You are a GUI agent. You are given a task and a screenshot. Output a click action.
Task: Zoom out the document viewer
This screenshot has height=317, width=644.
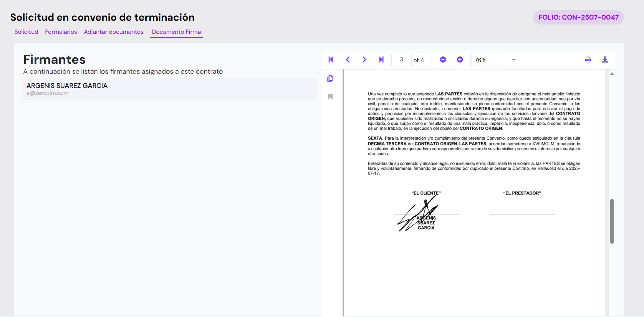click(443, 59)
